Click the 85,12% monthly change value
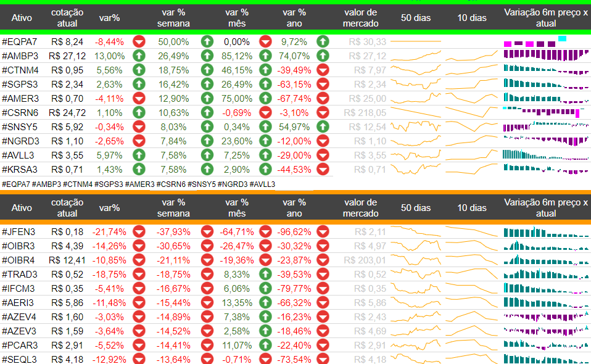This screenshot has height=364, width=591. pyautogui.click(x=237, y=56)
